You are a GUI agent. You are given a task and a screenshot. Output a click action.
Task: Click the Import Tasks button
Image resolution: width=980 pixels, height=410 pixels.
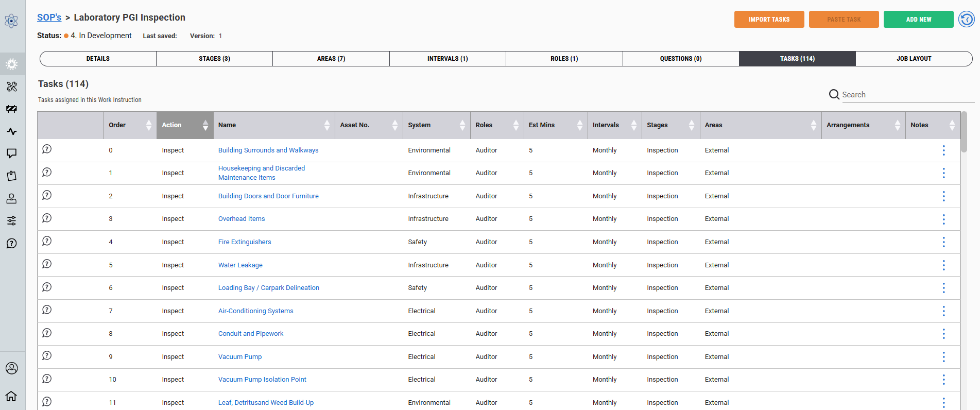point(769,20)
